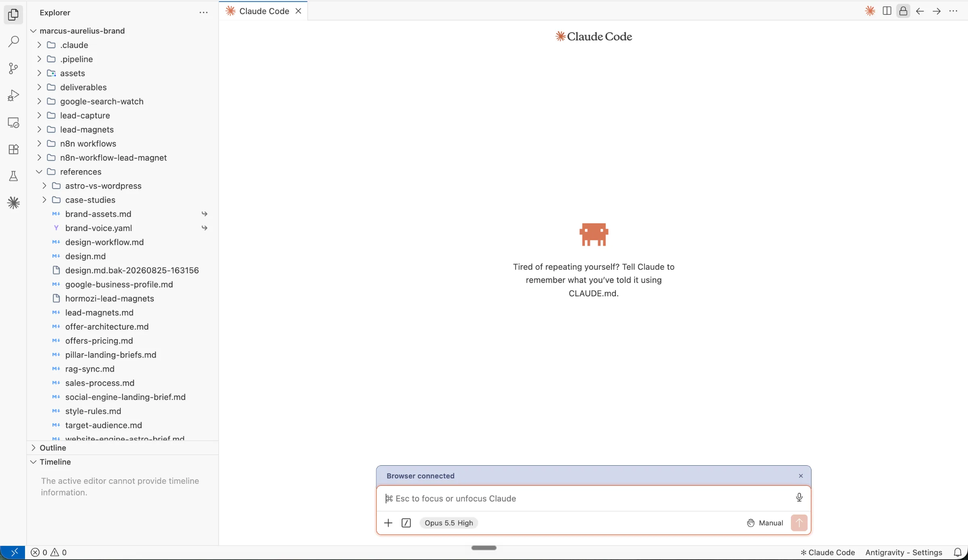Viewport: 968px width, 560px height.
Task: Open Remote Explorer view
Action: (13, 123)
